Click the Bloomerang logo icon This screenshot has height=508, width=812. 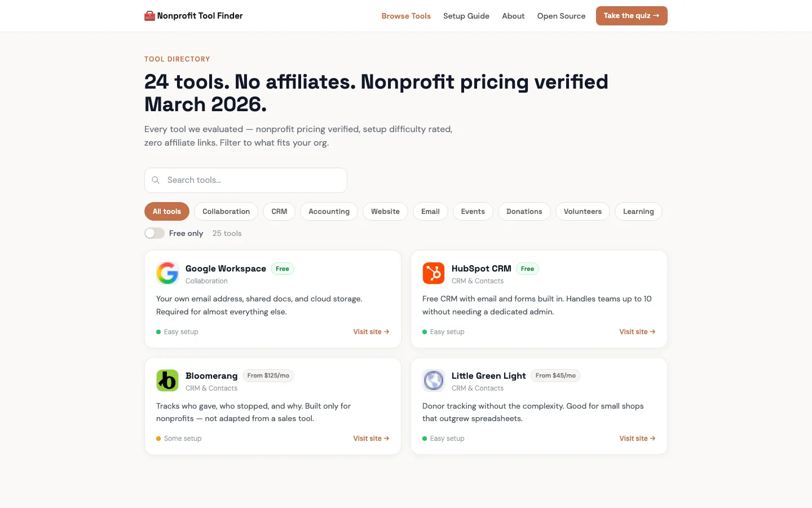click(x=167, y=380)
